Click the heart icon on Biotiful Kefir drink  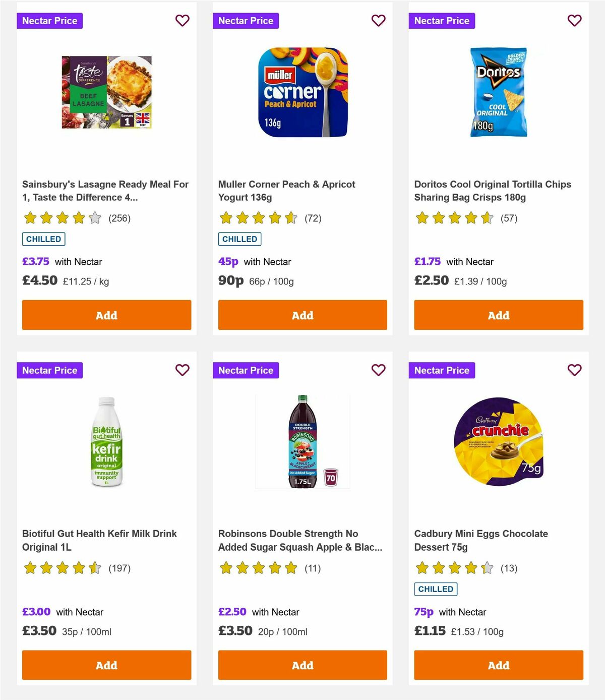click(x=182, y=370)
